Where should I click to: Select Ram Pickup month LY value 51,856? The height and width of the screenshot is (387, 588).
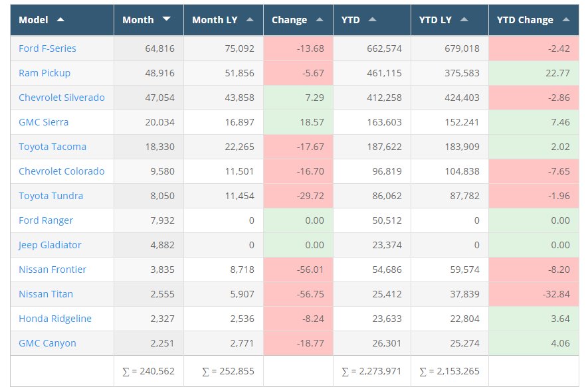click(240, 73)
